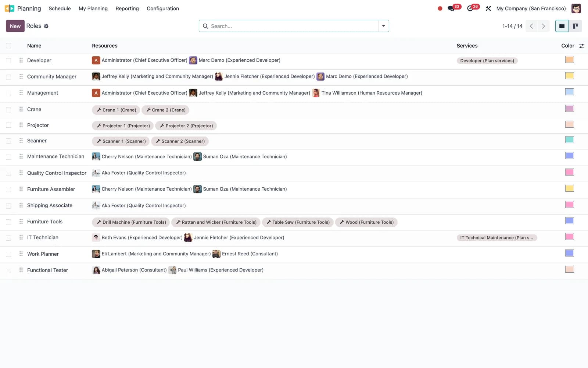This screenshot has height=368, width=588.
Task: Open the My Planning menu
Action: click(93, 8)
